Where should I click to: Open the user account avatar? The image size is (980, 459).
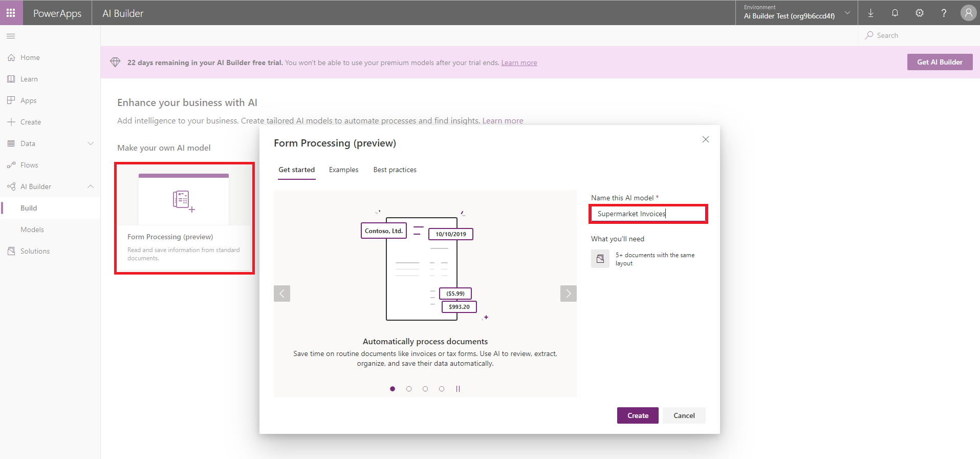(968, 13)
